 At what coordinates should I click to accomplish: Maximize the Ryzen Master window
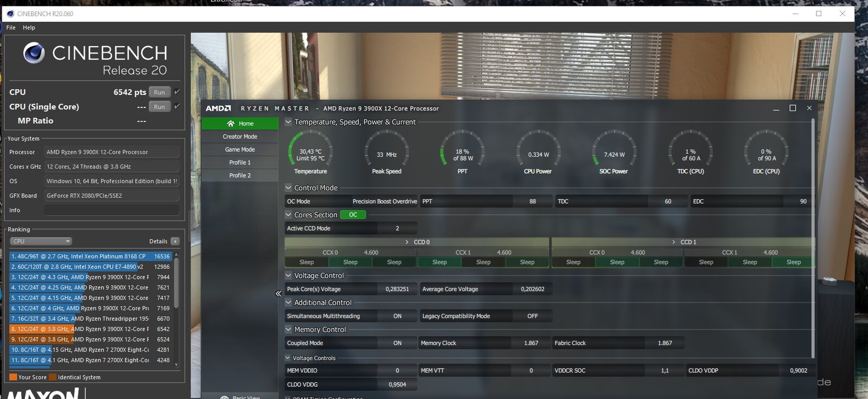[793, 109]
